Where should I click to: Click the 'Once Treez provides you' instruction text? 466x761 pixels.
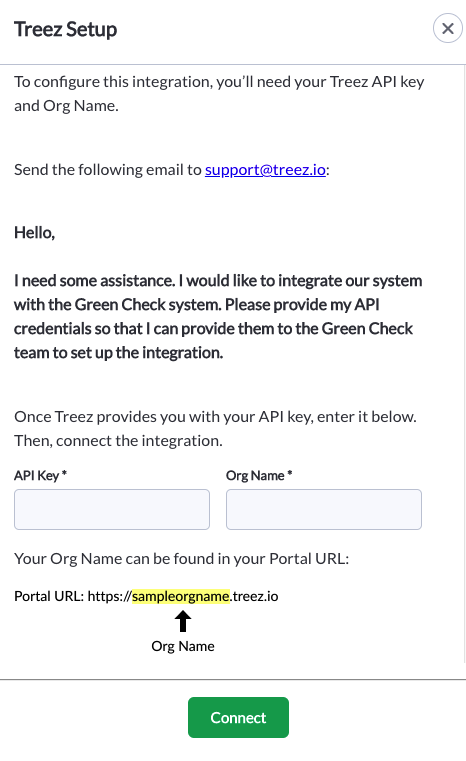pyautogui.click(x=216, y=429)
